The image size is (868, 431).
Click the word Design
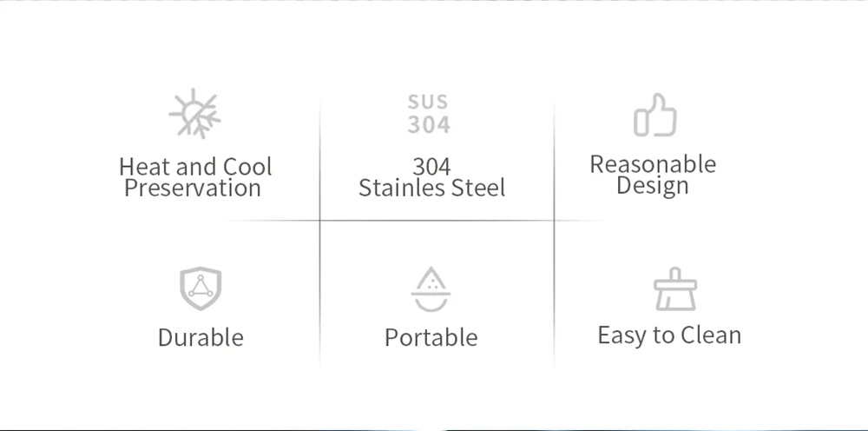[653, 186]
